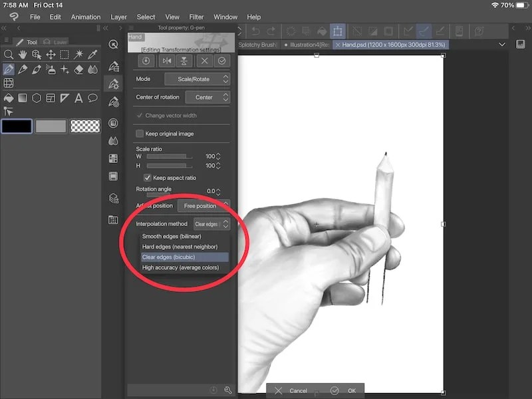Open the Filter menu
The width and height of the screenshot is (532, 399).
[196, 17]
